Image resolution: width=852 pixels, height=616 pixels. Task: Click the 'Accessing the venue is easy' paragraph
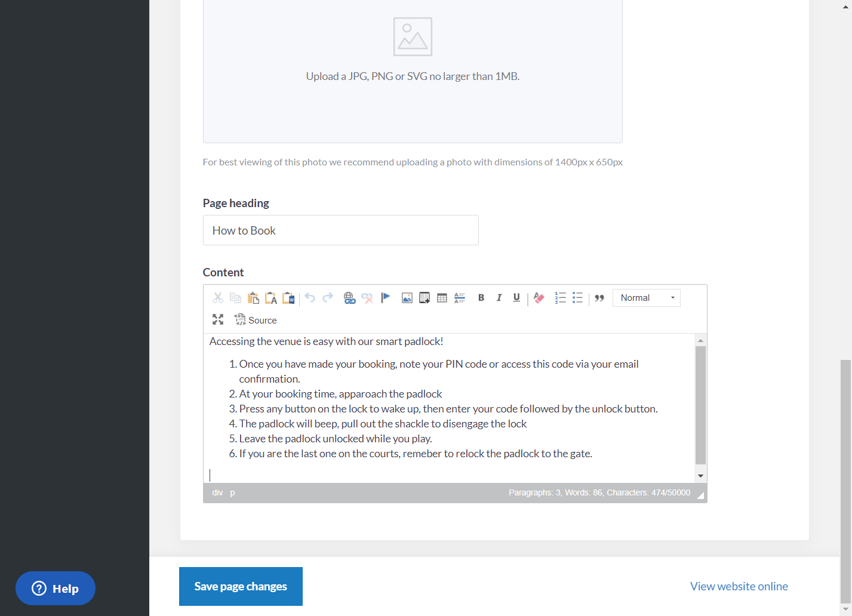pos(327,341)
